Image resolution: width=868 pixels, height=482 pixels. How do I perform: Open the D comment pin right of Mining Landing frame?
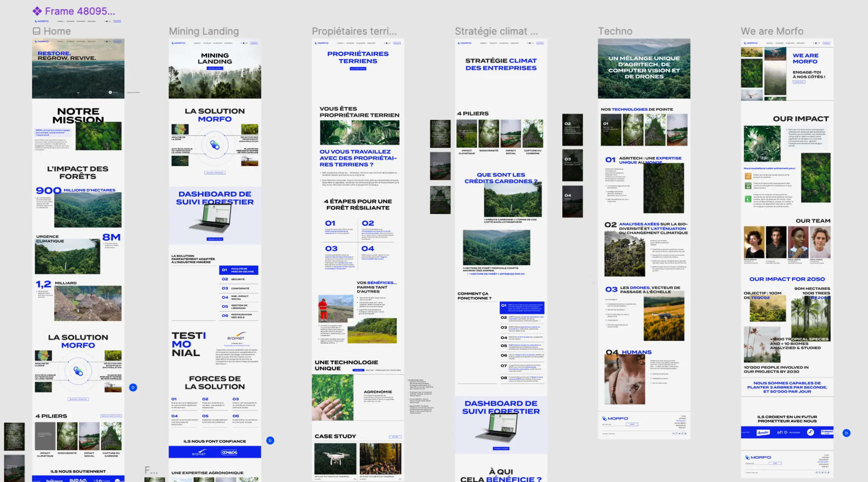(270, 440)
